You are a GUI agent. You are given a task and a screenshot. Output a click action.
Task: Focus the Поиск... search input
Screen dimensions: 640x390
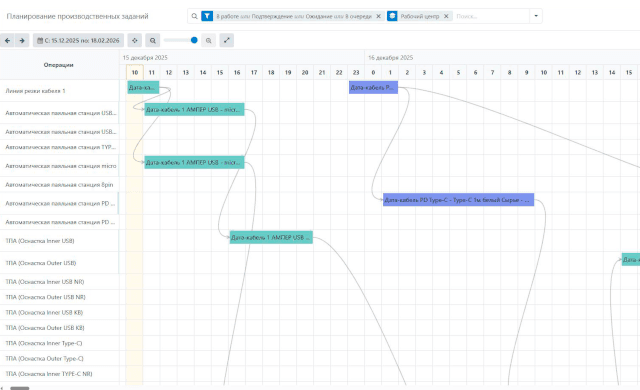point(491,16)
